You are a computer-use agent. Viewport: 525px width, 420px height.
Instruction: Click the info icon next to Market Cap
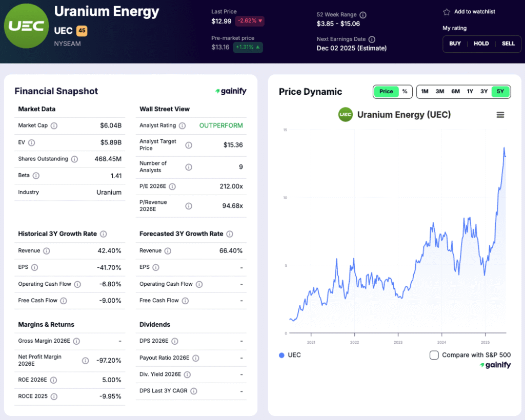pyautogui.click(x=54, y=125)
